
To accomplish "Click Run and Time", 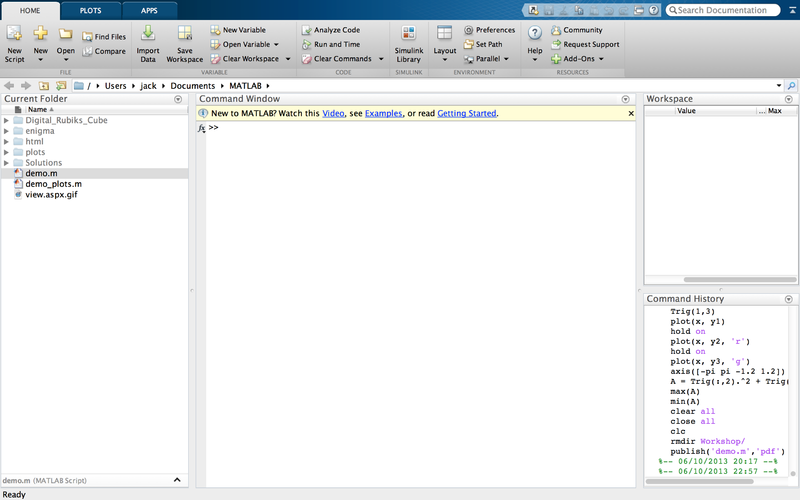I will pos(331,44).
